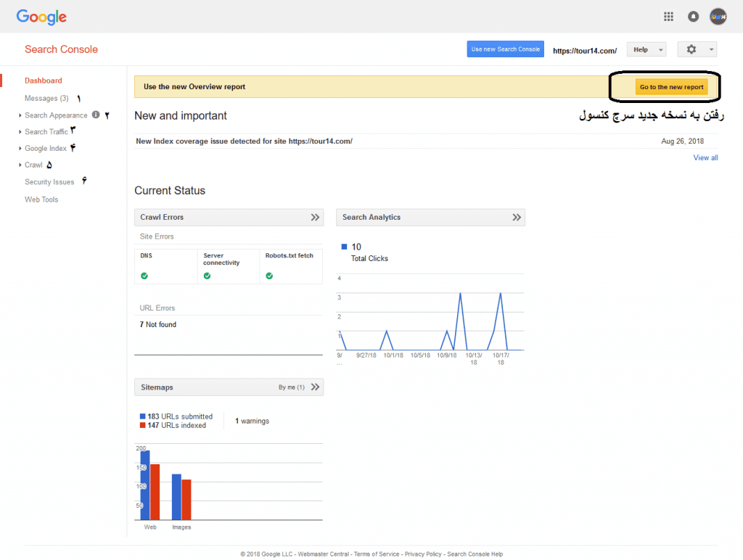Click Go to the new report button
The width and height of the screenshot is (743, 560).
click(x=671, y=87)
